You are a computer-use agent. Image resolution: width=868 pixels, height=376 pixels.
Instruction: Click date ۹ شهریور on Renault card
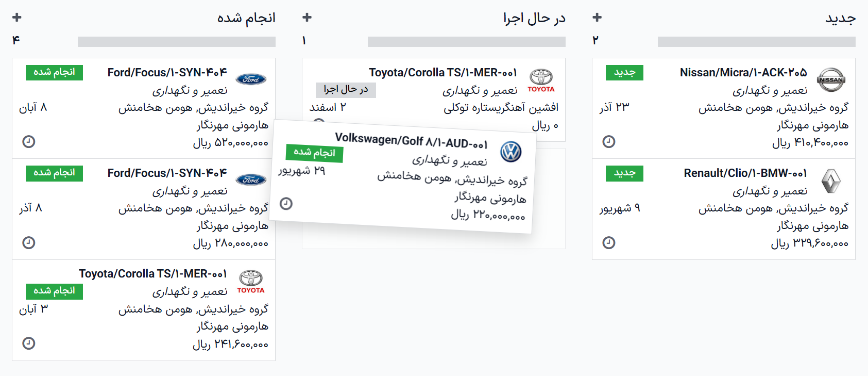(x=620, y=208)
